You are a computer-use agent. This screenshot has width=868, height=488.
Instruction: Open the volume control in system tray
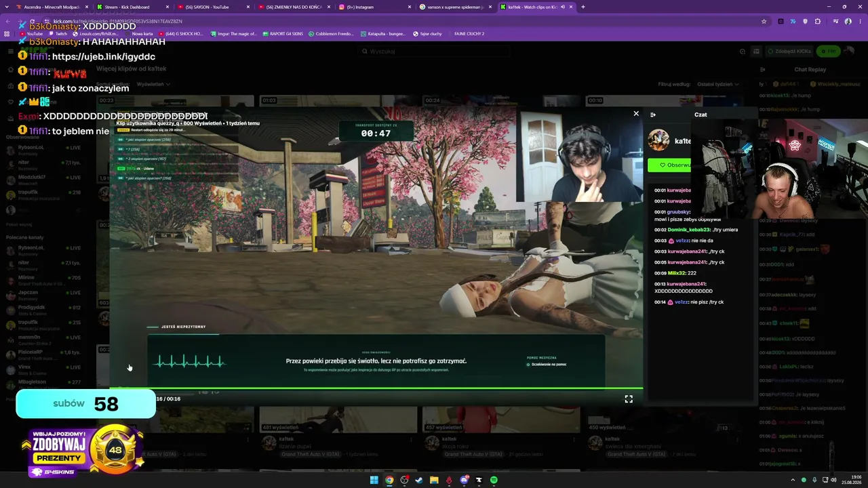coord(833,480)
